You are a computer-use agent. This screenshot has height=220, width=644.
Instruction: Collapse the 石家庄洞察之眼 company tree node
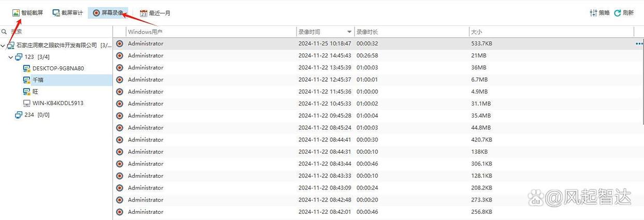3,46
